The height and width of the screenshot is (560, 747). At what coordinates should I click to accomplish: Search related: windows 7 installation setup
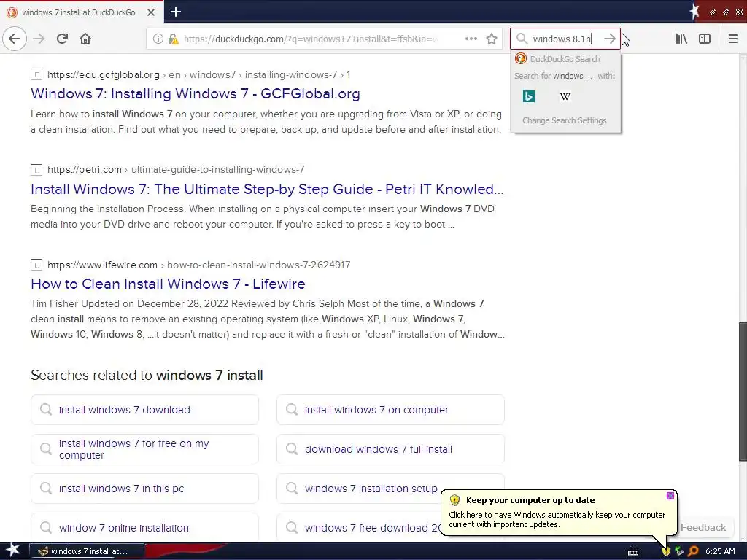391,489
